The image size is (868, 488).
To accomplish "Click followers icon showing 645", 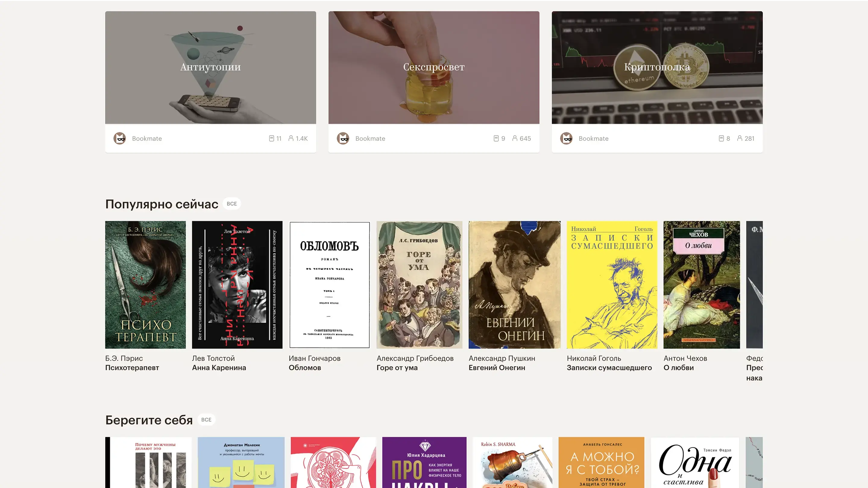I will 515,139.
